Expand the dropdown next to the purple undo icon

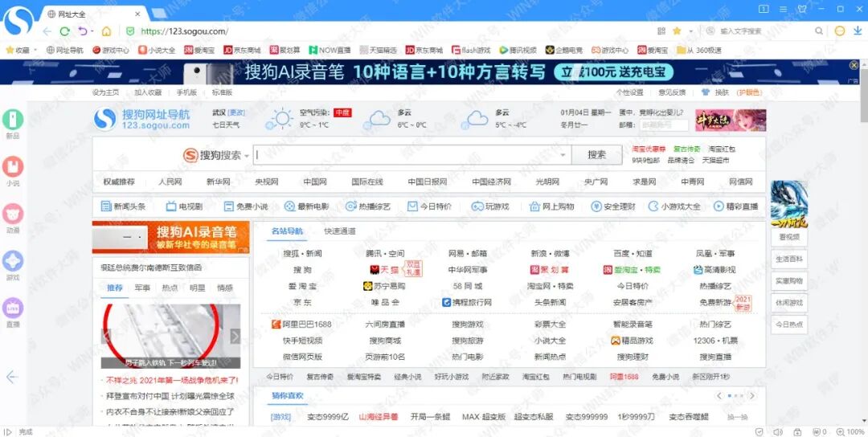click(92, 31)
